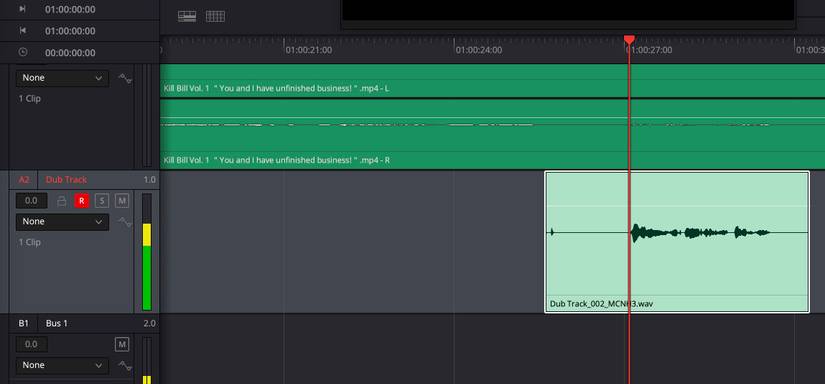The width and height of the screenshot is (825, 384).
Task: Click the grid layout icon
Action: (215, 16)
